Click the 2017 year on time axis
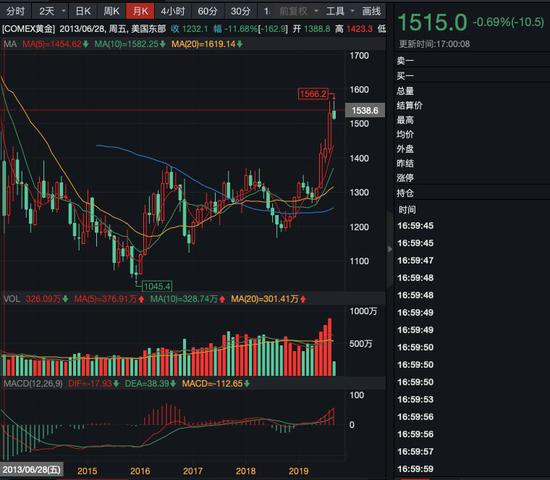This screenshot has width=550, height=480. click(x=193, y=471)
